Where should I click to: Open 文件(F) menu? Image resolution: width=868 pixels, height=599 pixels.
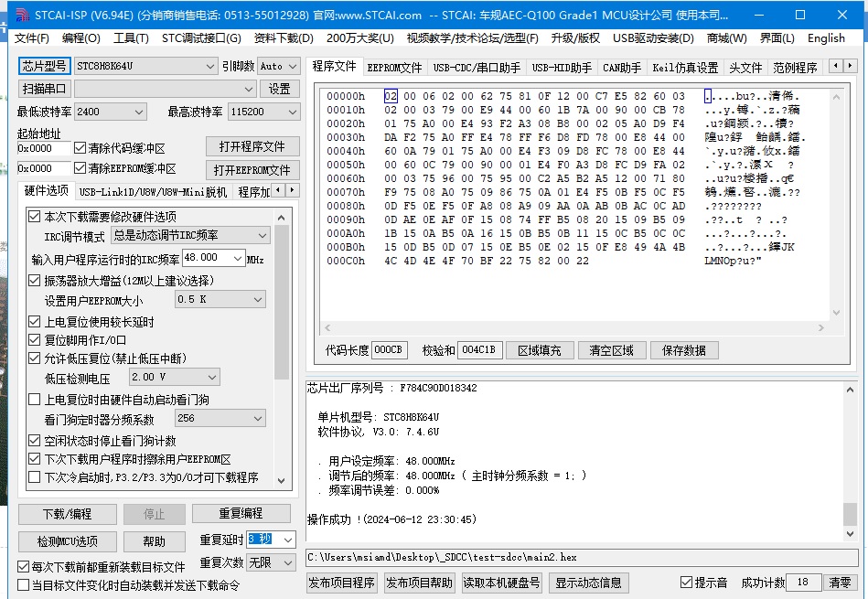pos(31,38)
